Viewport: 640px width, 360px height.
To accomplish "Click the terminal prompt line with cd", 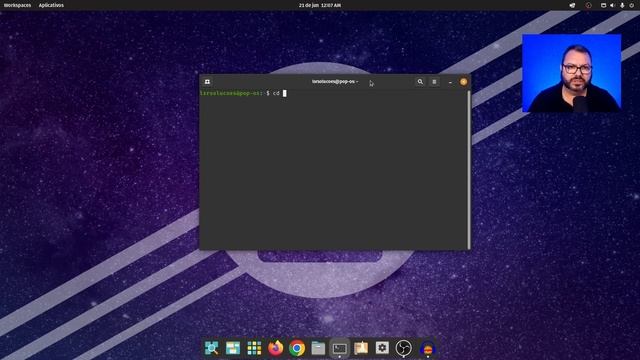I will pyautogui.click(x=243, y=93).
